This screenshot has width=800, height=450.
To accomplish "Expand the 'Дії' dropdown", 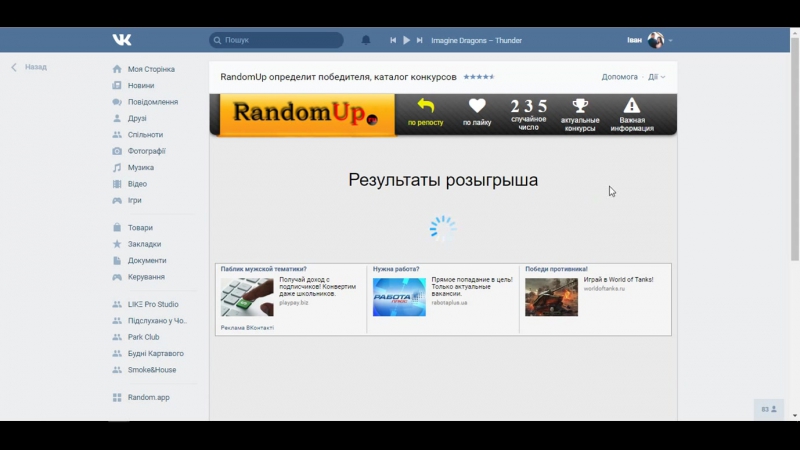I will coord(656,77).
